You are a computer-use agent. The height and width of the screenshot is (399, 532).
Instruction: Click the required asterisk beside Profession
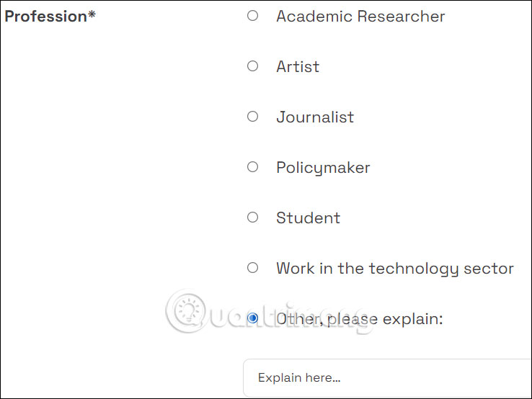pos(92,16)
